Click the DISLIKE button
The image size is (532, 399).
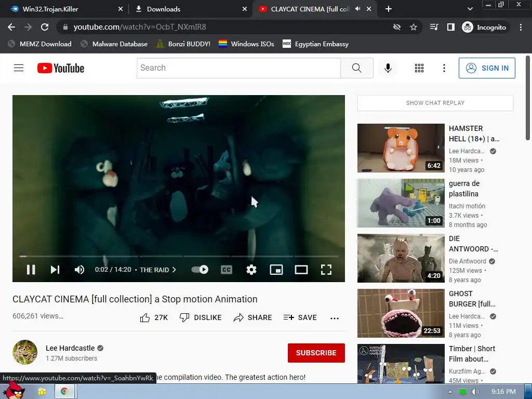click(201, 317)
